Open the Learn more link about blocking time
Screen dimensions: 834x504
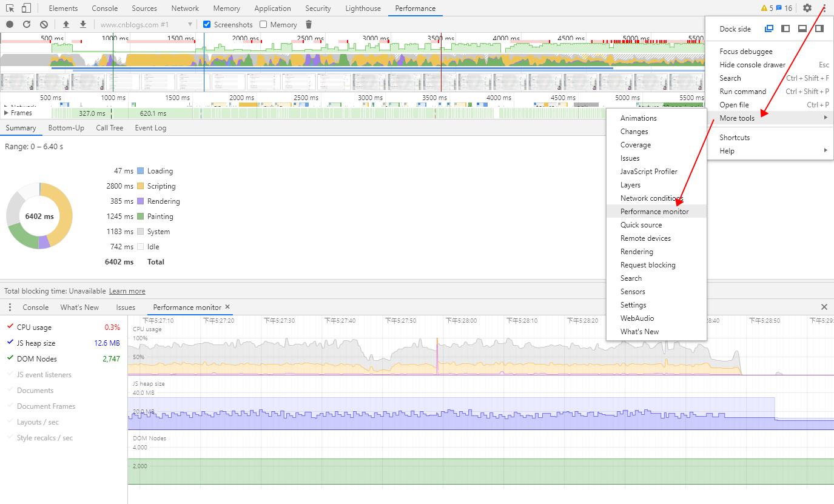127,291
